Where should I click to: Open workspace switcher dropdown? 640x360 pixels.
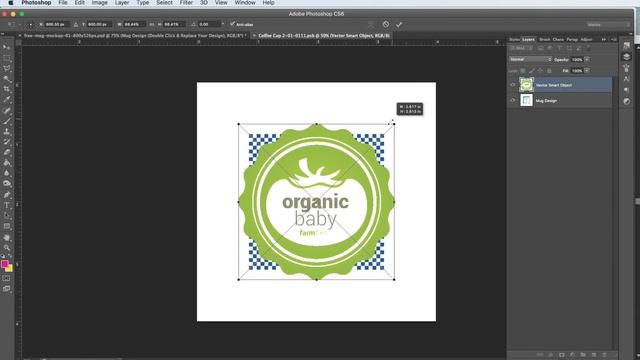(608, 24)
